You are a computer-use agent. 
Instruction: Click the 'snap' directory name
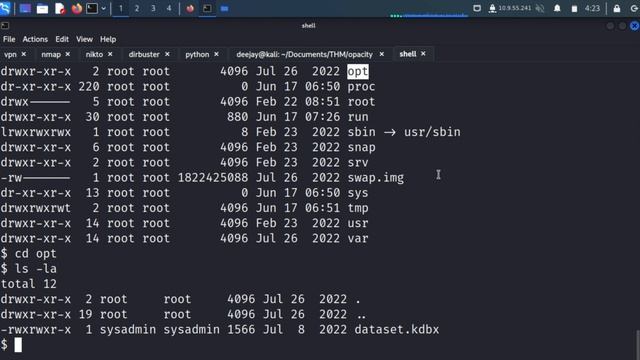point(361,147)
